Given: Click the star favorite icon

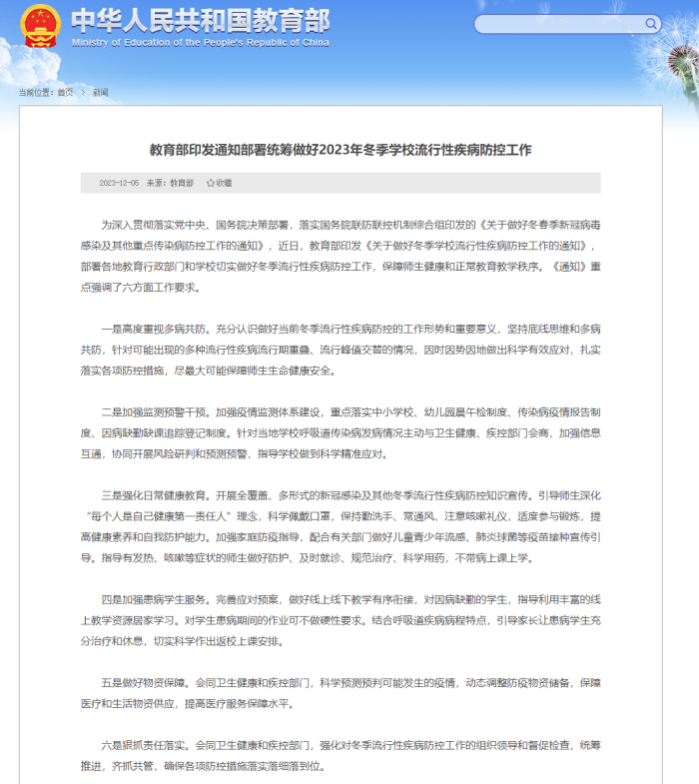Looking at the screenshot, I should coord(211,183).
